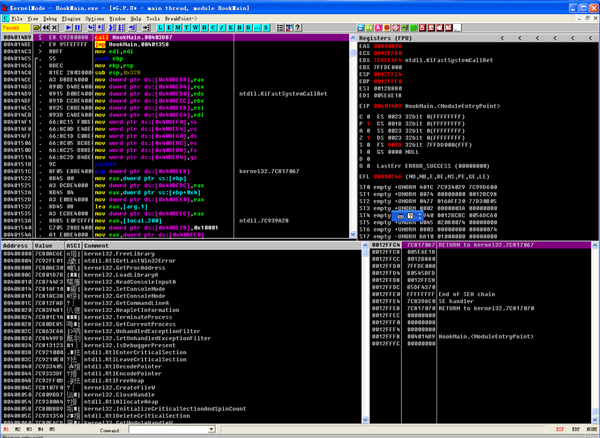This screenshot has height=438, width=600.
Task: Select the 'jmp HookMain.00401358' instruction line
Action: pyautogui.click(x=174, y=44)
